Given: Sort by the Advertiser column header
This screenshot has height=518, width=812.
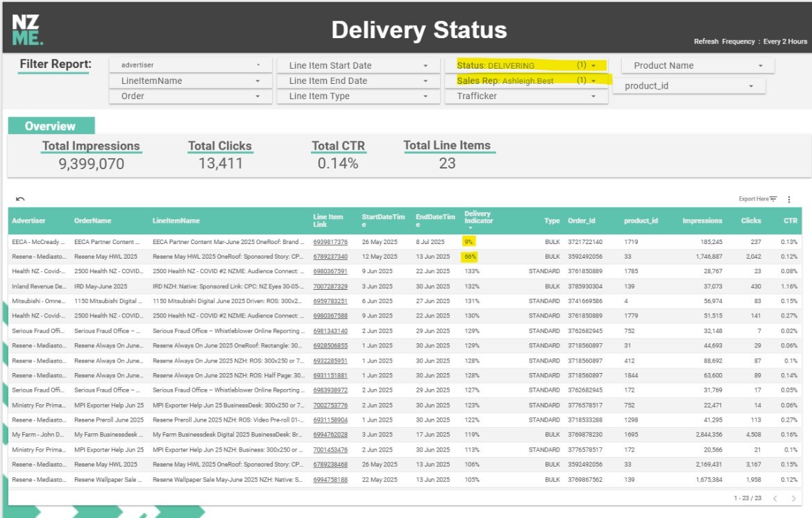Looking at the screenshot, I should coord(28,221).
